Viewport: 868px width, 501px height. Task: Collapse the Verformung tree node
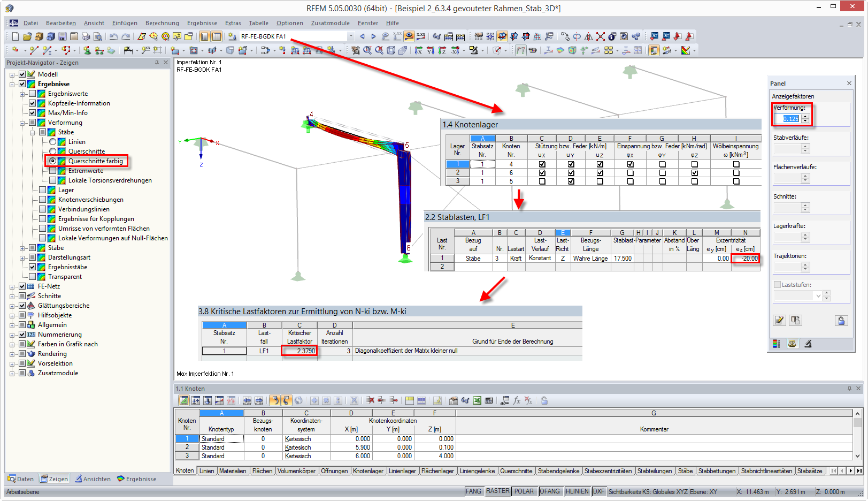(x=22, y=123)
